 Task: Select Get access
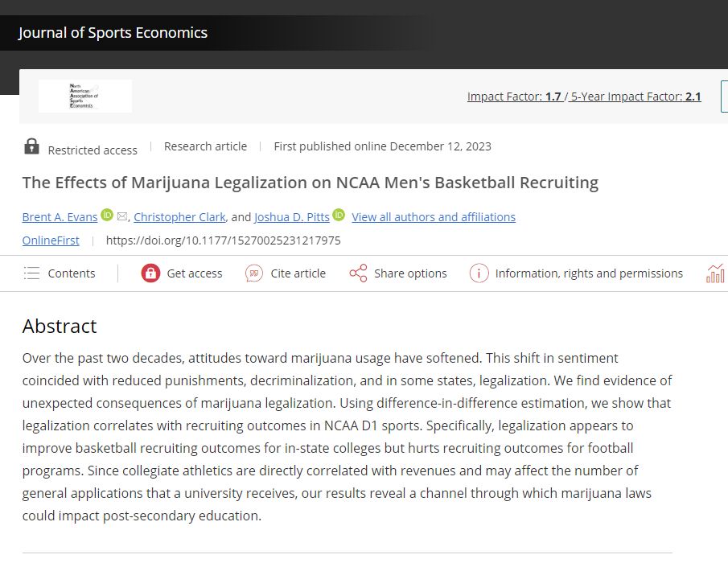coord(182,273)
